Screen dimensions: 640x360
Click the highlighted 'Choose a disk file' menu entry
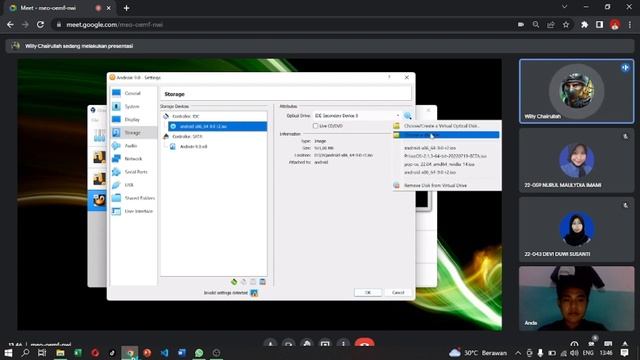447,135
